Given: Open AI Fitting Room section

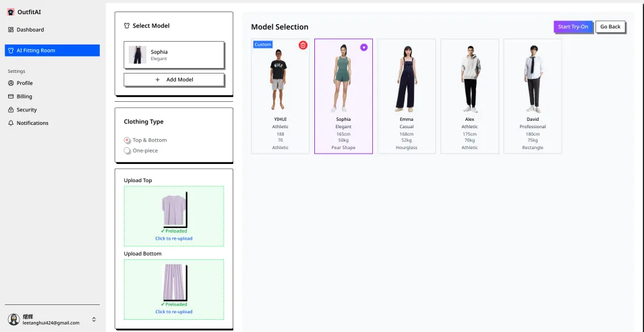Looking at the screenshot, I should [52, 50].
